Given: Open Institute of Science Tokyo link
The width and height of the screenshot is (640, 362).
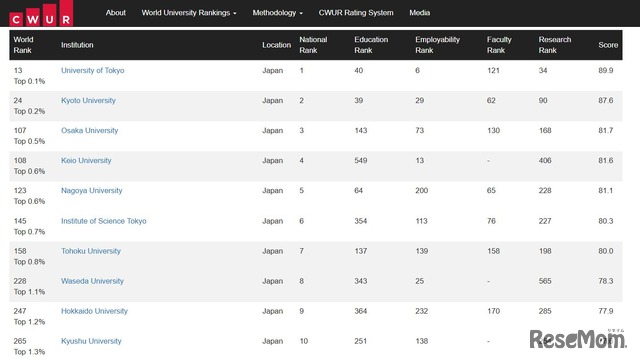Looking at the screenshot, I should pyautogui.click(x=104, y=221).
